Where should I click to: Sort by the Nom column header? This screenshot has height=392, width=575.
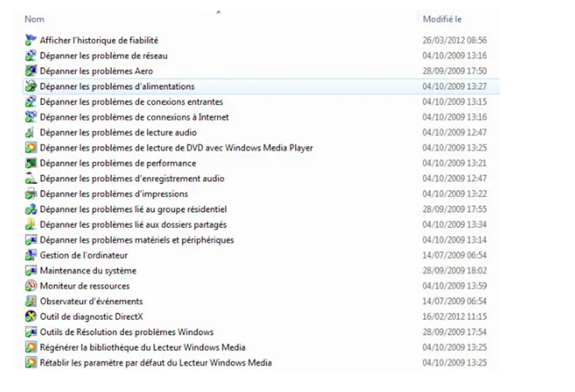35,19
